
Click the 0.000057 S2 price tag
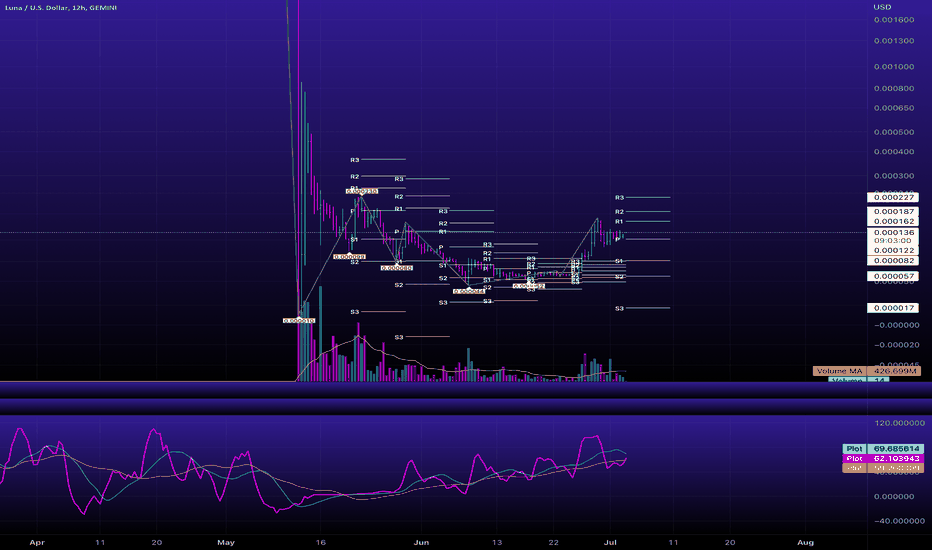coord(893,276)
